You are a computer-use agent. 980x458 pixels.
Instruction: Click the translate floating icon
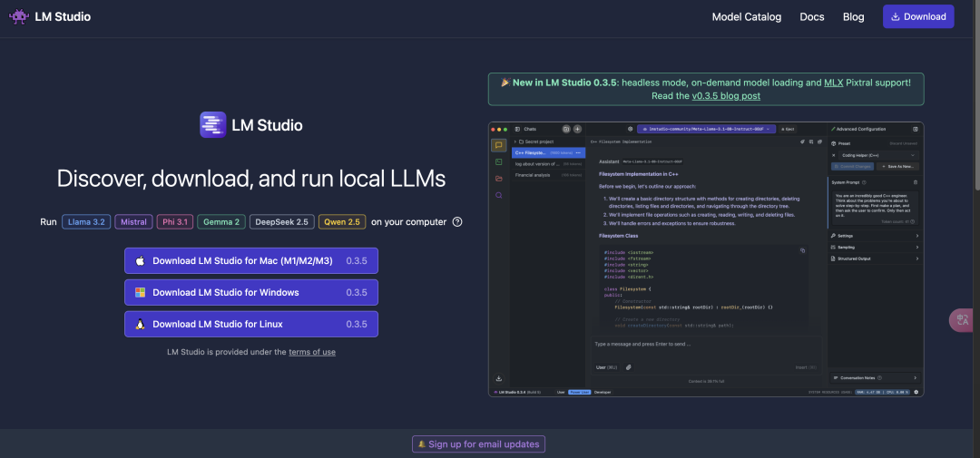pos(963,320)
